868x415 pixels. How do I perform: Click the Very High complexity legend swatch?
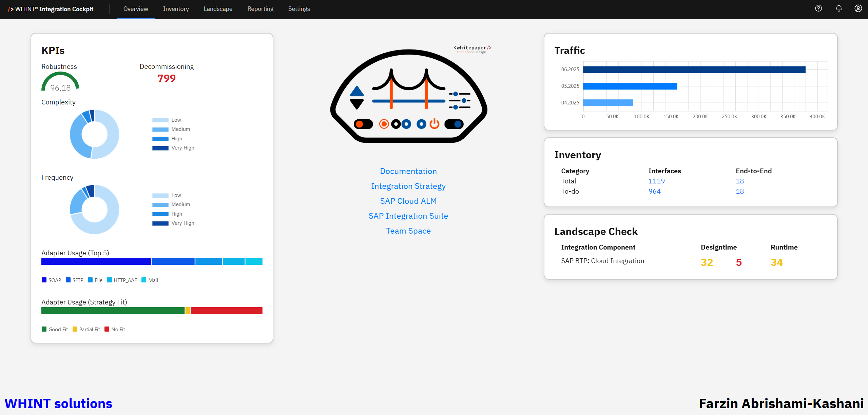160,148
